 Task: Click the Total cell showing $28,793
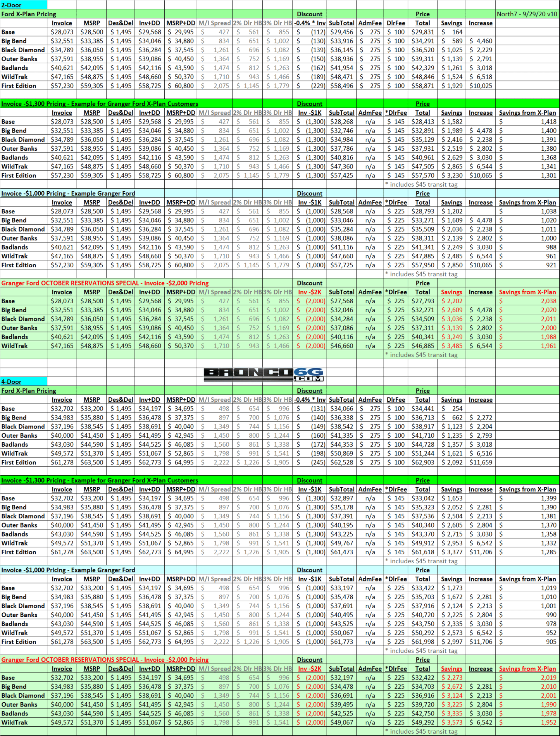point(423,212)
